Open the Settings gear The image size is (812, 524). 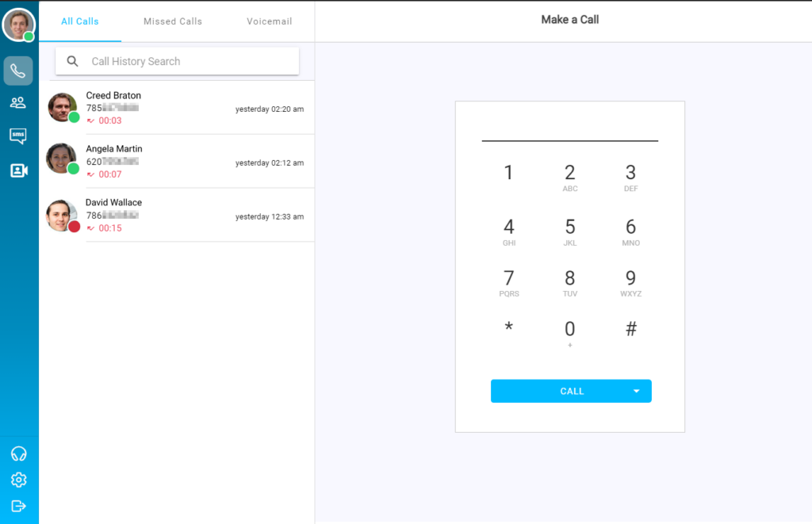tap(17, 480)
